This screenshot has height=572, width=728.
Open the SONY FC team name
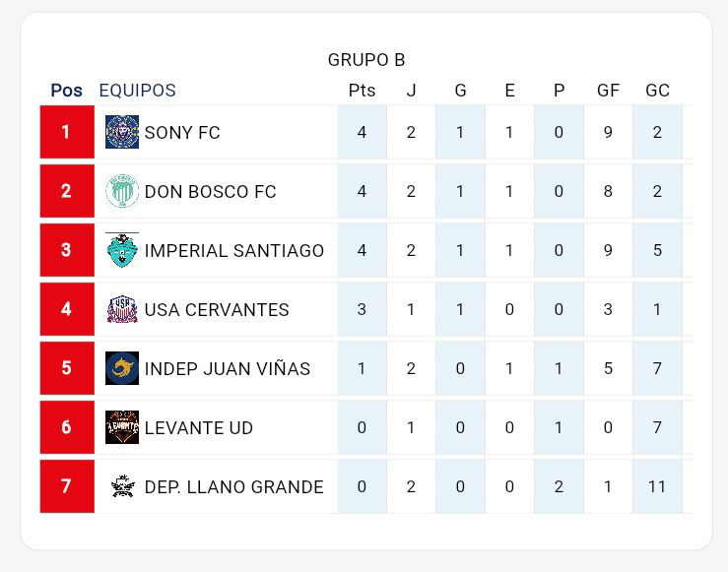182,132
